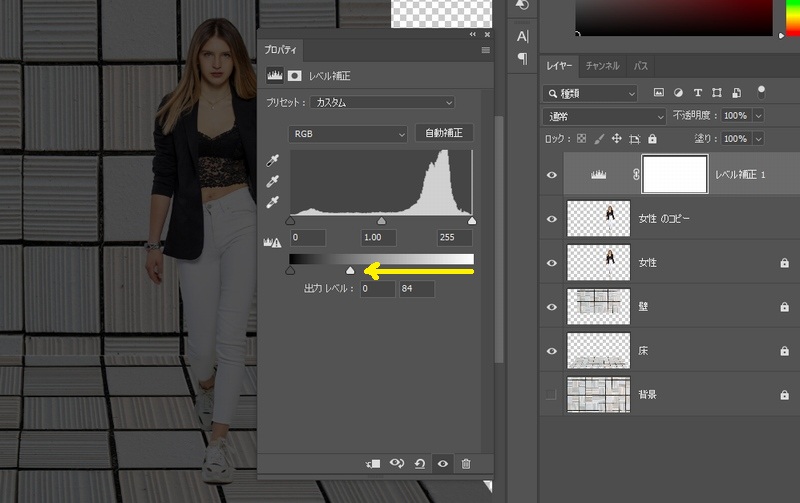The width and height of the screenshot is (800, 503).
Task: Switch to the チャンネル tab
Action: coord(602,66)
